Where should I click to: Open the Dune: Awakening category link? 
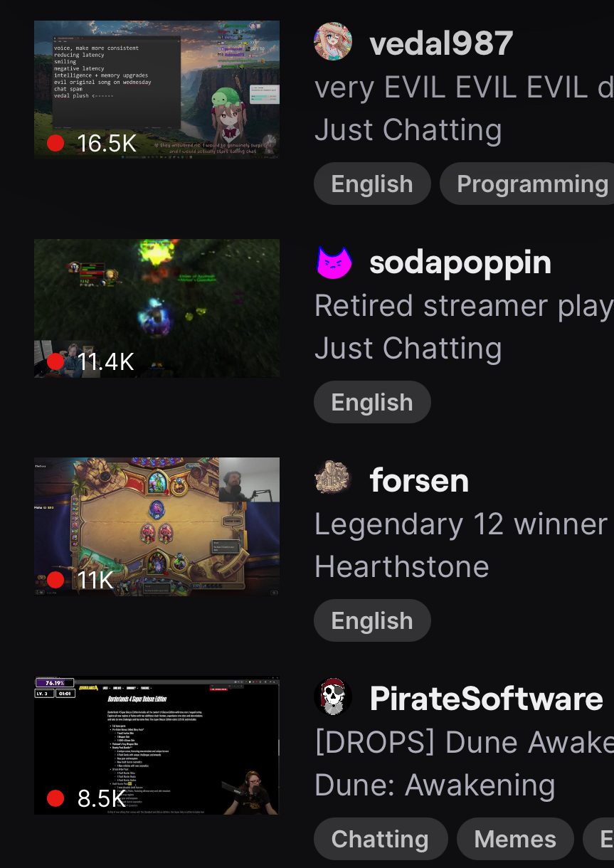tap(435, 785)
